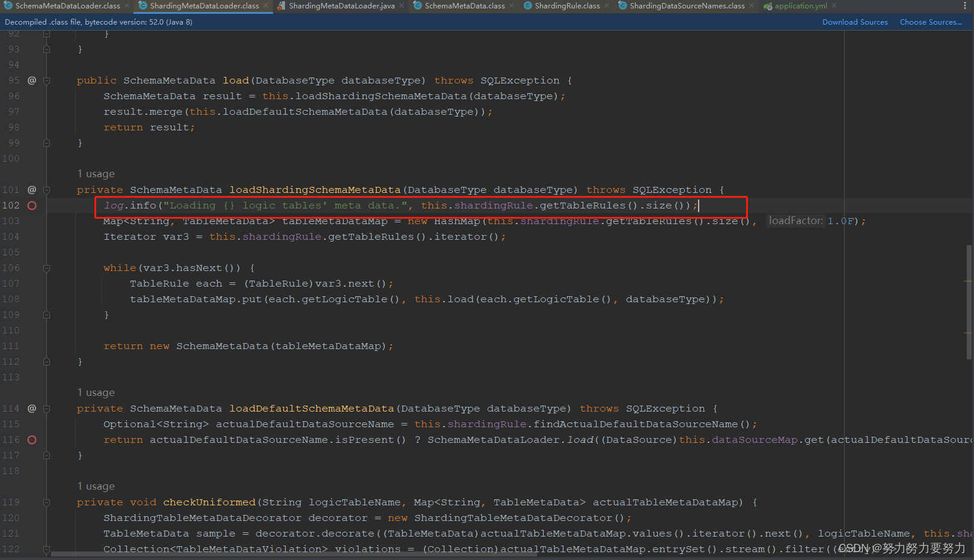Click 'loadShardingSchemaMetaData' call on line 96
The height and width of the screenshot is (560, 974).
[x=381, y=96]
